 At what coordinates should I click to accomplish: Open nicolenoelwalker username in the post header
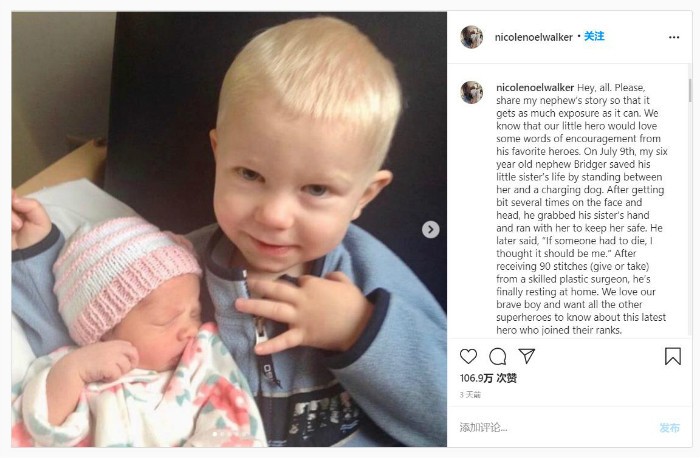coord(533,37)
